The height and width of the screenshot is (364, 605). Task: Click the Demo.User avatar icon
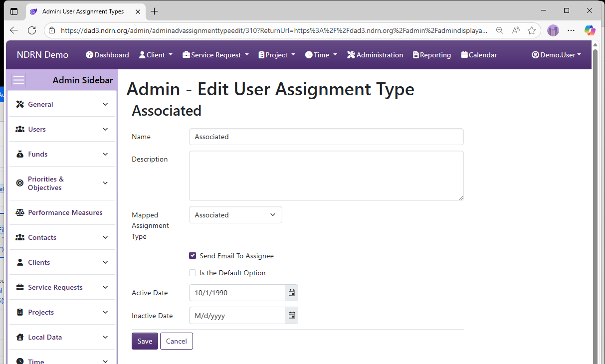click(x=536, y=55)
